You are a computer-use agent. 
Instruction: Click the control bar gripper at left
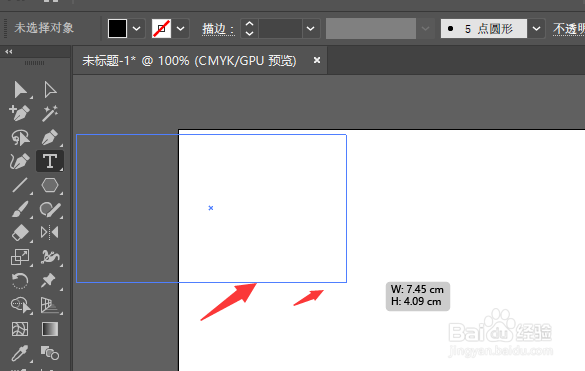(5, 28)
